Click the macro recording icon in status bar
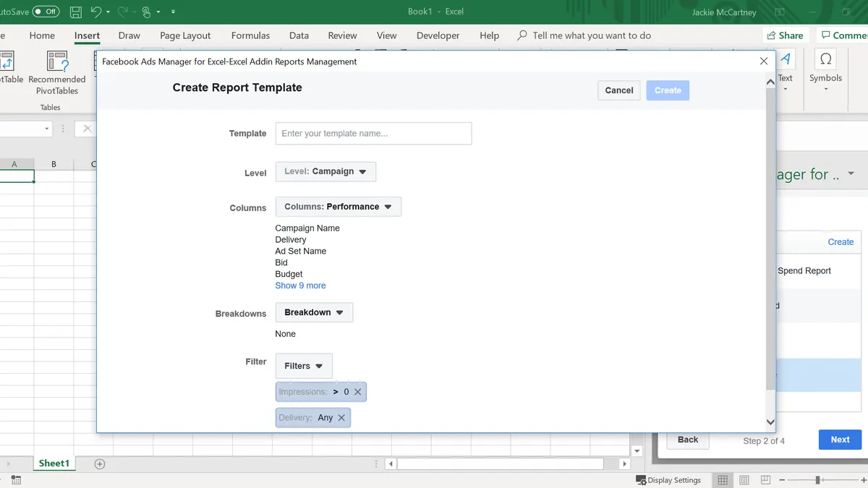 click(16, 480)
